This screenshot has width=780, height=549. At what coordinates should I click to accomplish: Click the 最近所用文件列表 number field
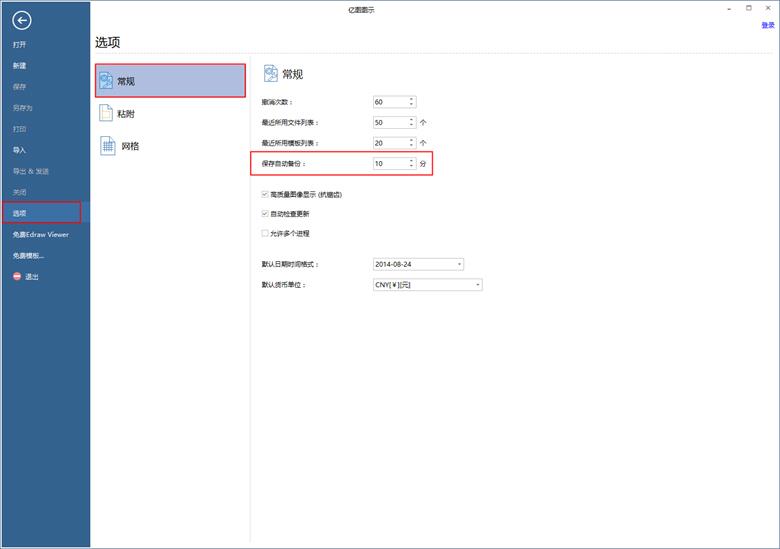pyautogui.click(x=389, y=122)
